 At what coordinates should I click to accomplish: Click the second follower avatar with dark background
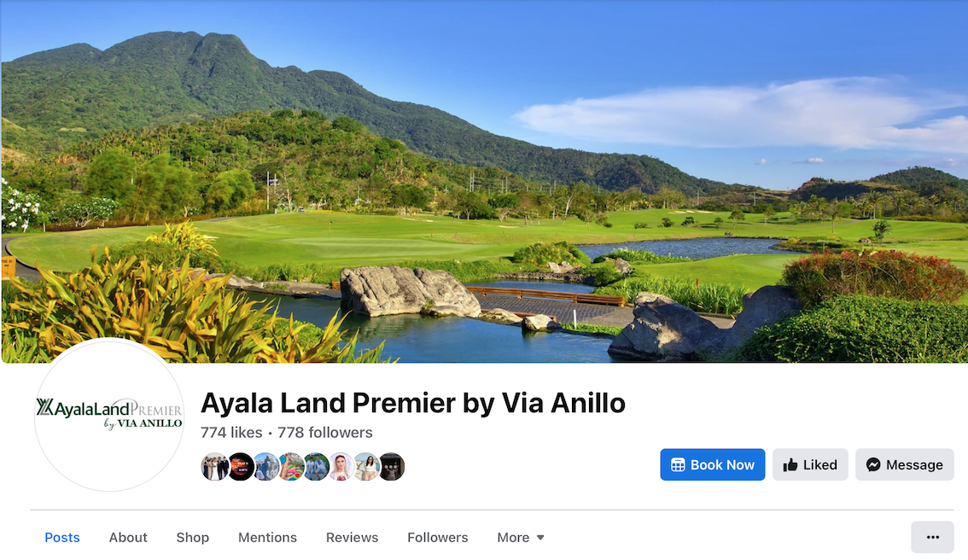tap(241, 467)
